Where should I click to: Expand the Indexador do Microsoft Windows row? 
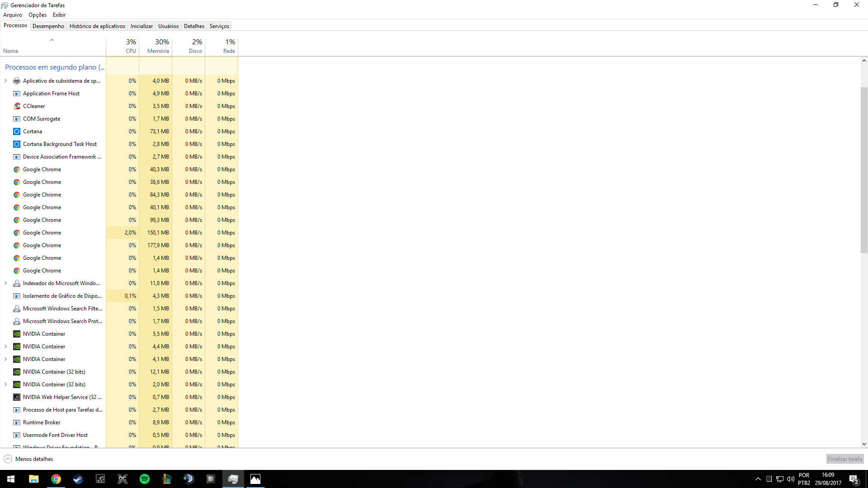click(x=5, y=283)
